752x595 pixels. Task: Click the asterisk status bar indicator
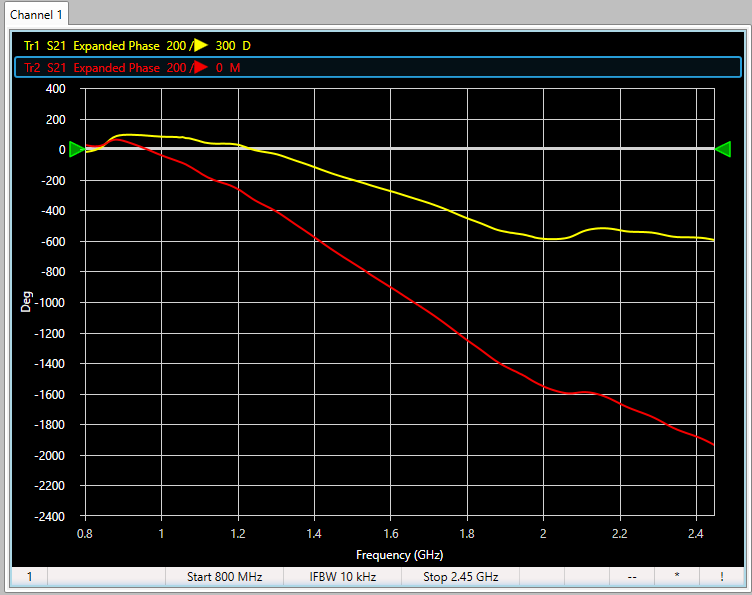(677, 577)
